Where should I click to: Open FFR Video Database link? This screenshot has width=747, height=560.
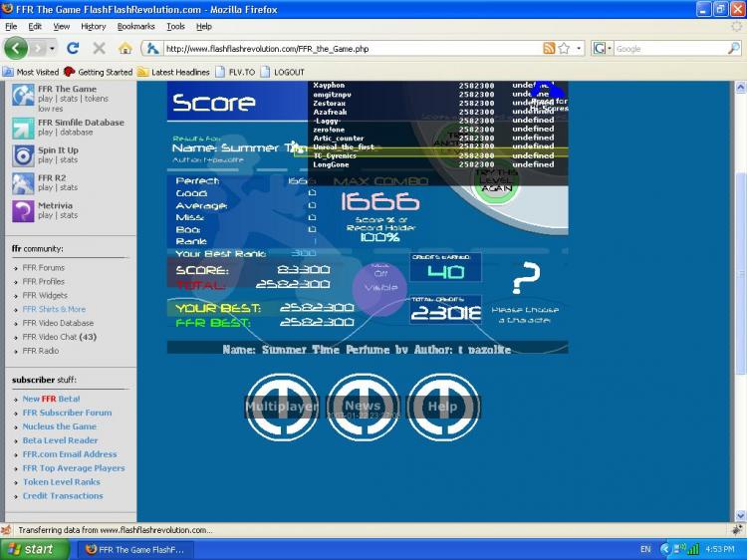[58, 323]
